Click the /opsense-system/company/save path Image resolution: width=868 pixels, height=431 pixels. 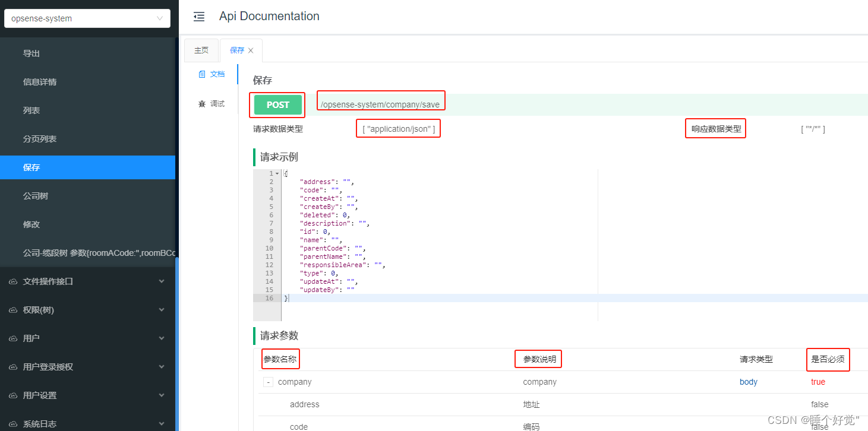coord(380,104)
